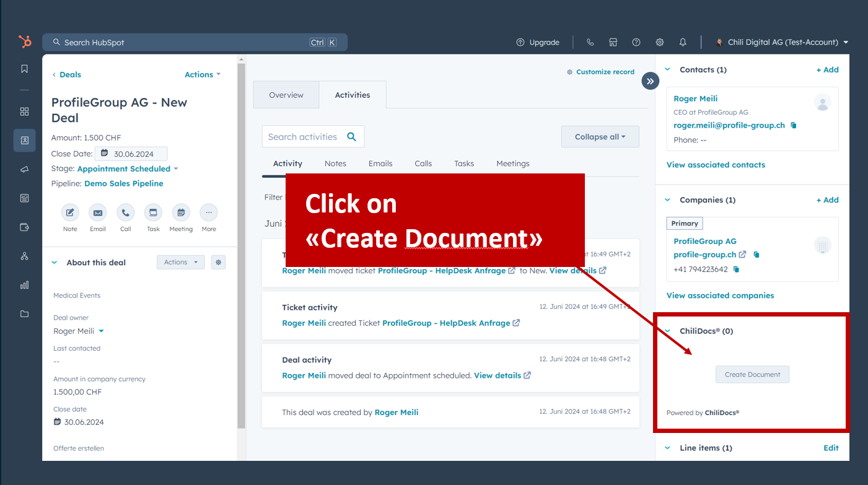
Task: Click the Task action icon
Action: 153,212
